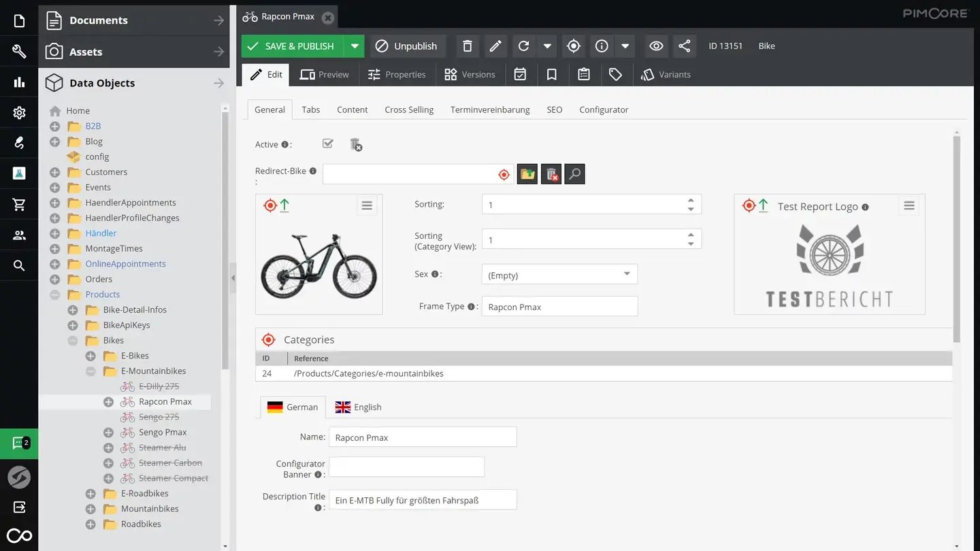Click the reload icon in toolbar
The image size is (980, 551).
point(523,46)
